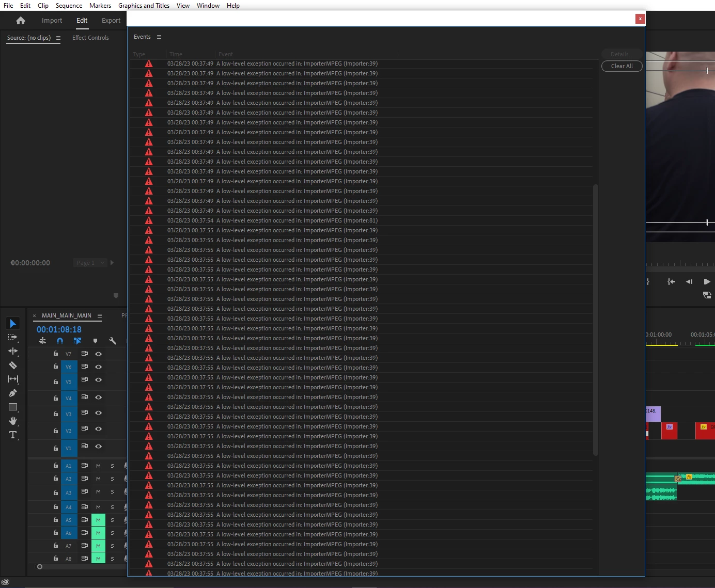Unmute audio track A8

[x=98, y=559]
